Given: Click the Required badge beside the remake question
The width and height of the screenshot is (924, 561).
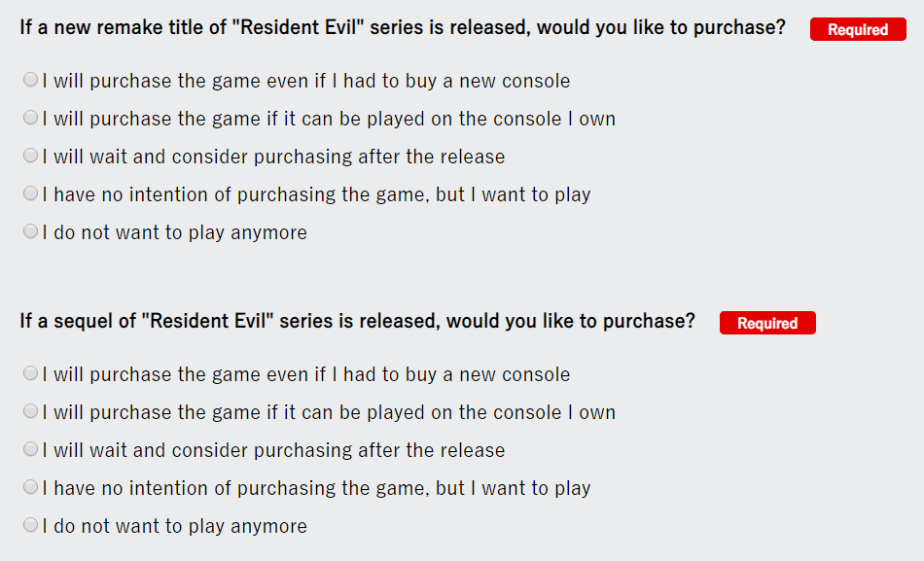Looking at the screenshot, I should pos(858,29).
